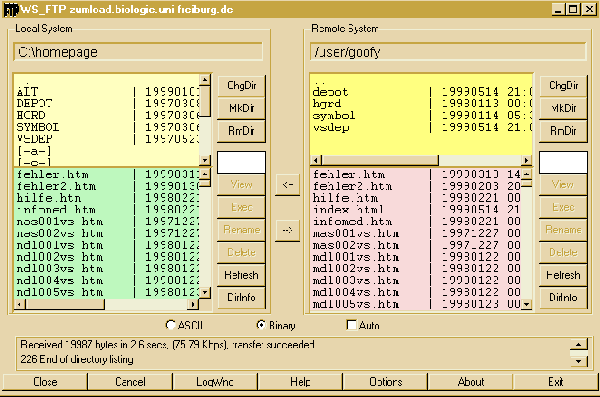
Task: Select remote file infomed.htm
Action: tap(416, 221)
